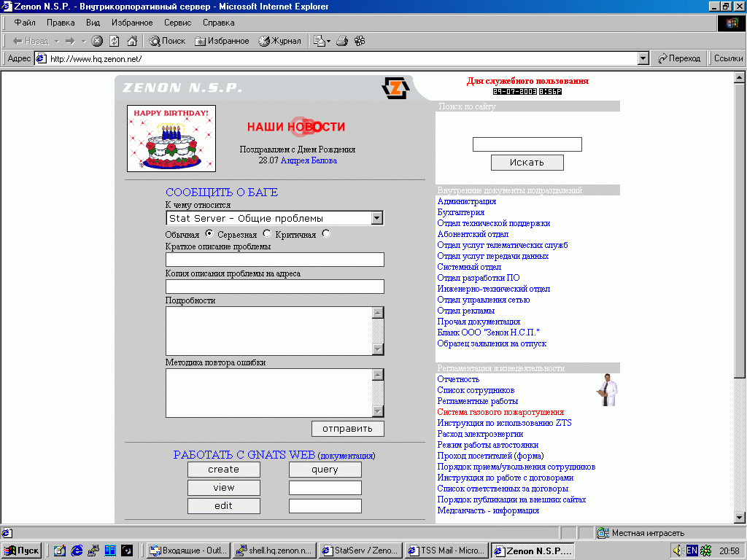This screenshot has width=747, height=560.
Task: Open the Поиск search toolbar button
Action: [167, 41]
